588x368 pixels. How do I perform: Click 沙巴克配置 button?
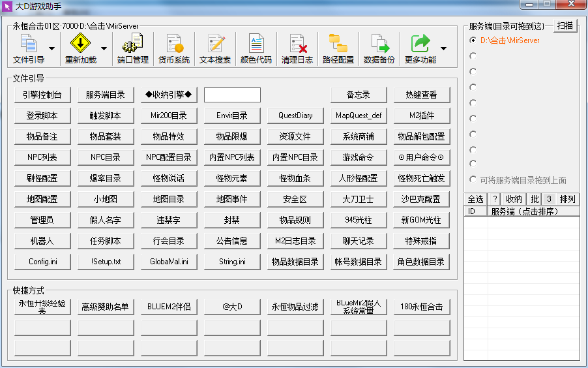422,199
